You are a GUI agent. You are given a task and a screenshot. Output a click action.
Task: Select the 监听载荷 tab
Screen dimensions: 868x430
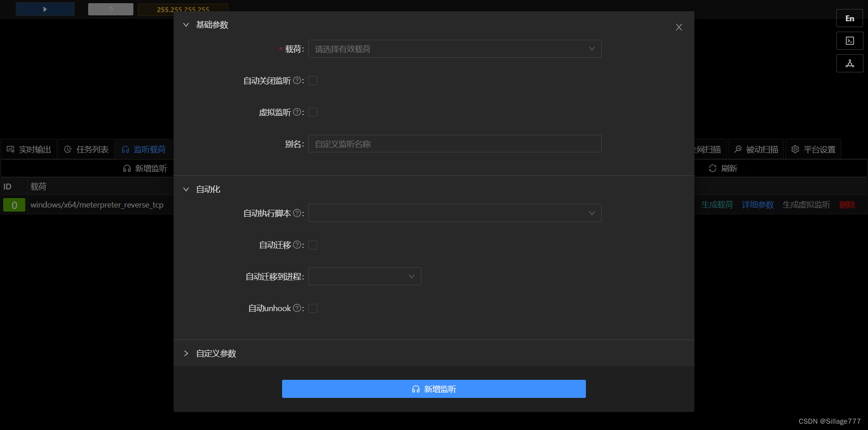pos(144,149)
